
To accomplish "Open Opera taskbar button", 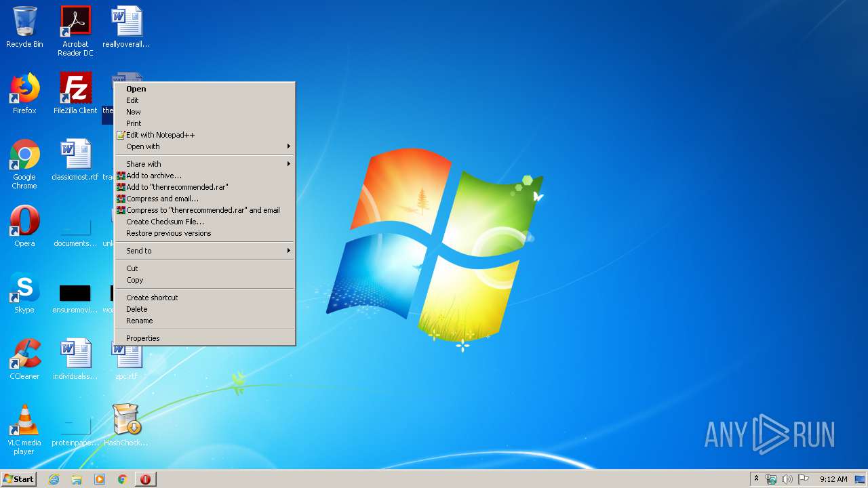I will pos(145,479).
